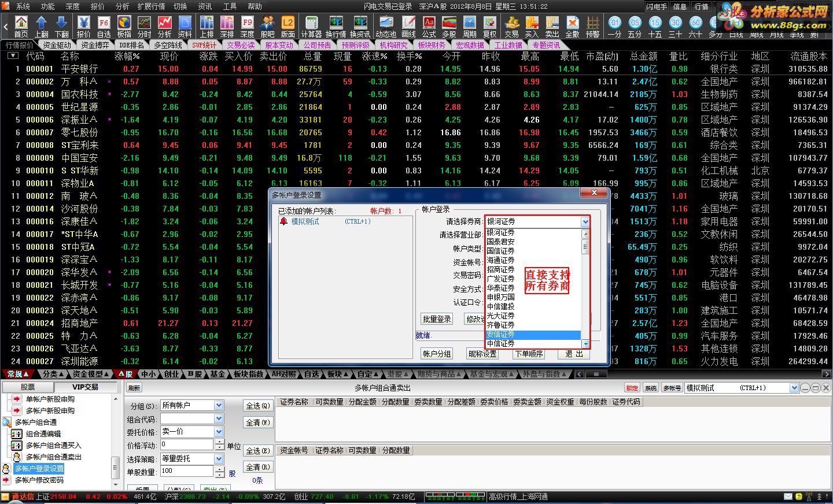833x504 pixels.
Task: Select the 多帐户组合通买入 tree item
Action: tap(53, 445)
